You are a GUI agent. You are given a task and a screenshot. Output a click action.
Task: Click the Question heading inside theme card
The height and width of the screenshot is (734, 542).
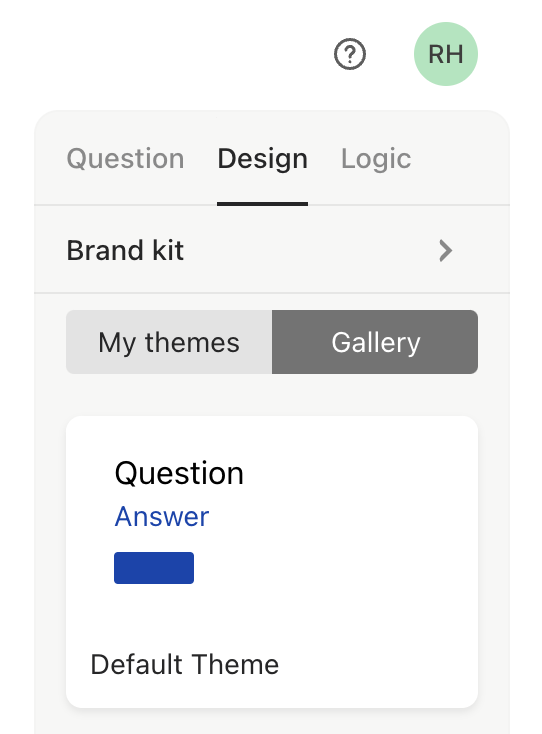[179, 473]
